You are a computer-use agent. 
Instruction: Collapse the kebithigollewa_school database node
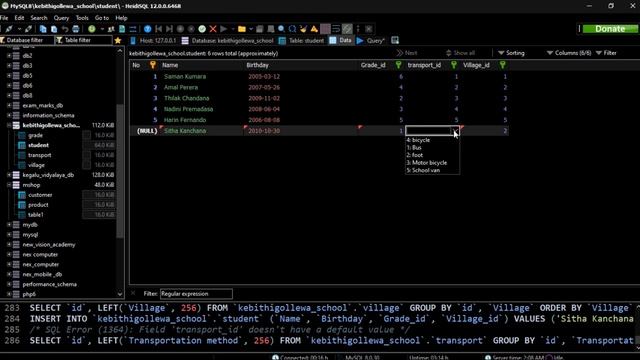tap(9, 125)
